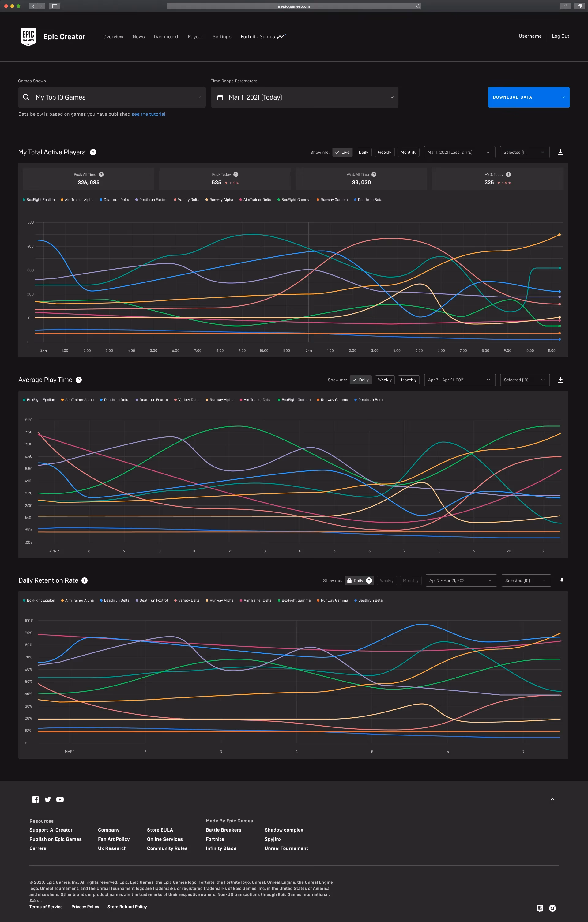Screen dimensions: 588x922
Task: Enable the Live view for Active Players
Action: tap(342, 153)
